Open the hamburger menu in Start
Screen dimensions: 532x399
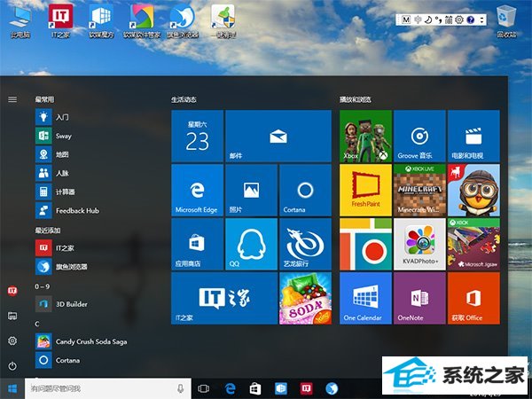pyautogui.click(x=12, y=99)
